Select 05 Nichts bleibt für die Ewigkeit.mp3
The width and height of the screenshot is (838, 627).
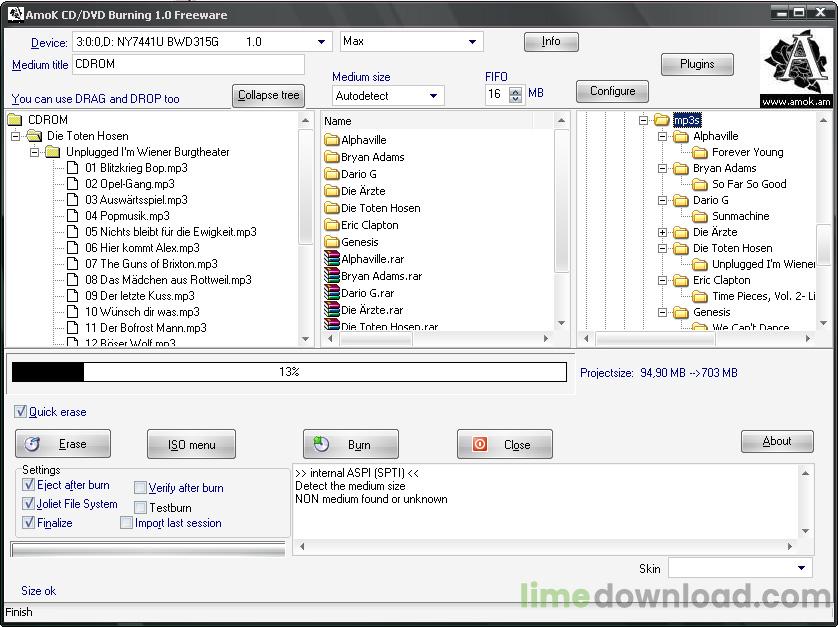[170, 232]
